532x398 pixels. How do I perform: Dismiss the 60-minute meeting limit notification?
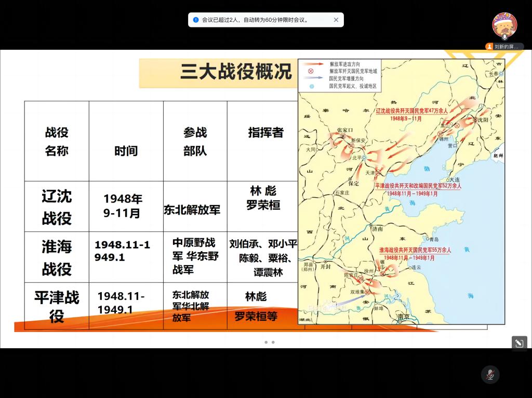[336, 20]
